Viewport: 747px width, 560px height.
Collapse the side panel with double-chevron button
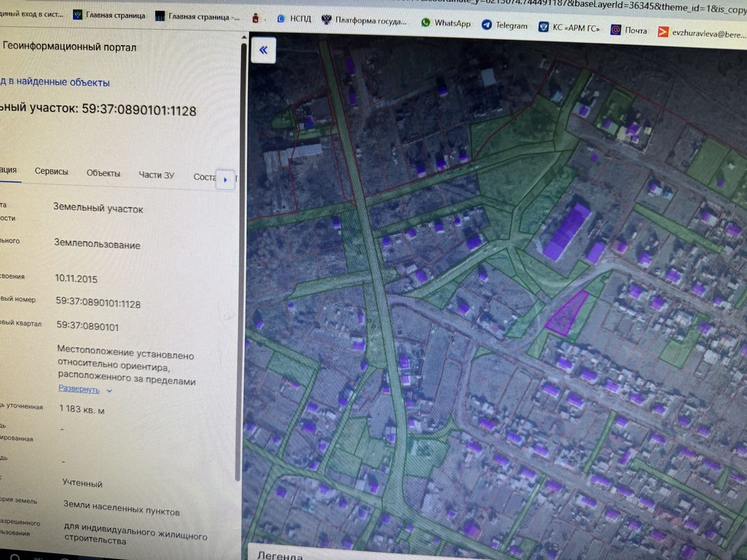click(263, 50)
